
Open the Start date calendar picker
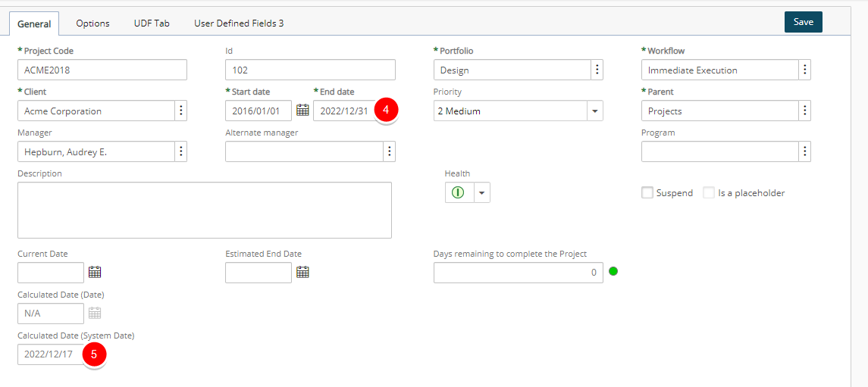click(x=302, y=110)
